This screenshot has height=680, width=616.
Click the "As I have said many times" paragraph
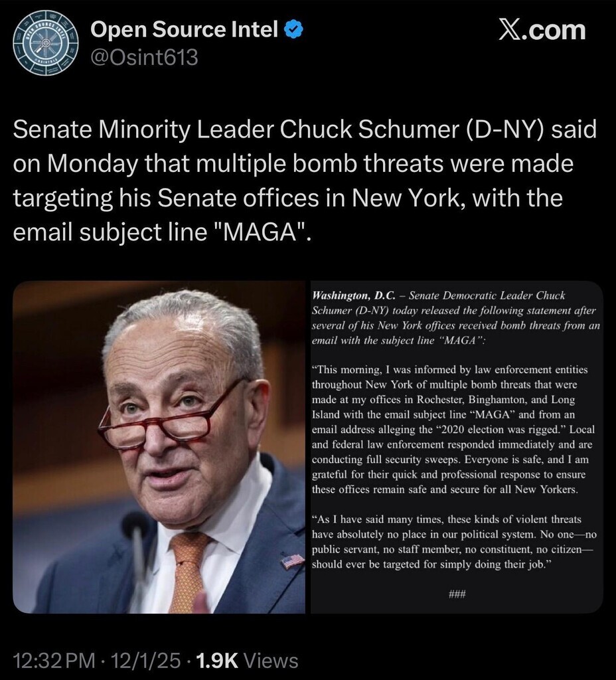[454, 542]
